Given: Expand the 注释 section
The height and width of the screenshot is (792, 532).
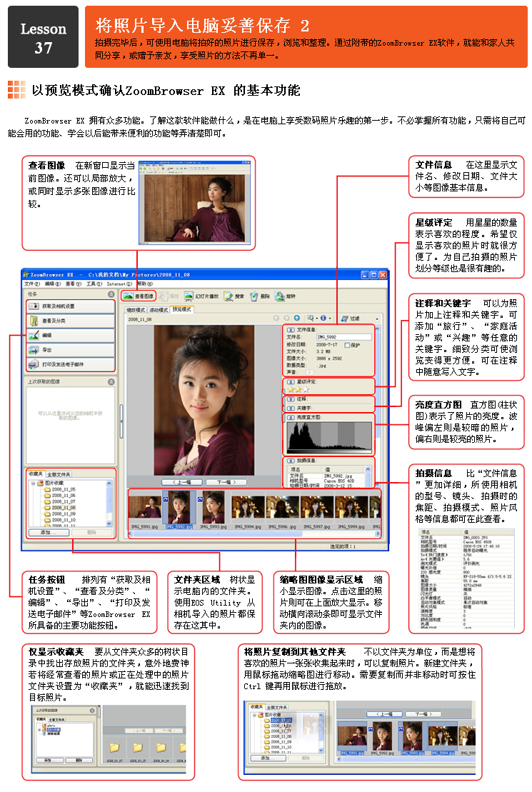Looking at the screenshot, I should point(291,399).
